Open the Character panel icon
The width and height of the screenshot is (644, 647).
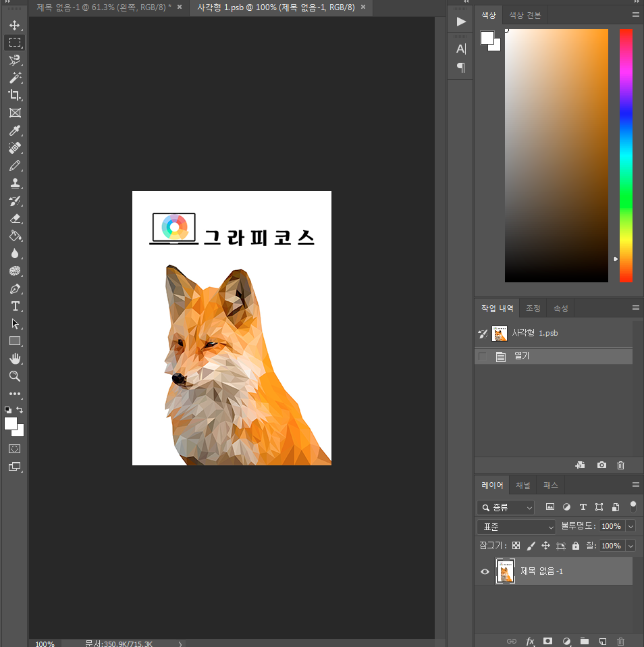tap(461, 49)
